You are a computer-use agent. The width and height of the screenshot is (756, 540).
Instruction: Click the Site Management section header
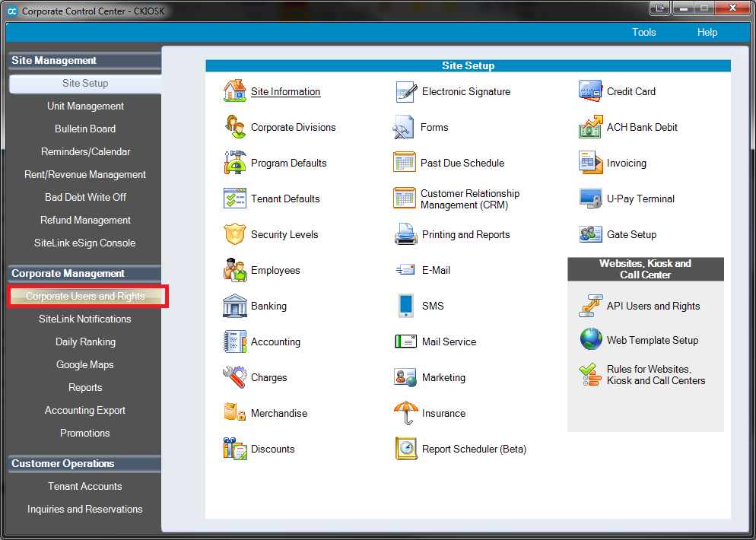point(85,61)
